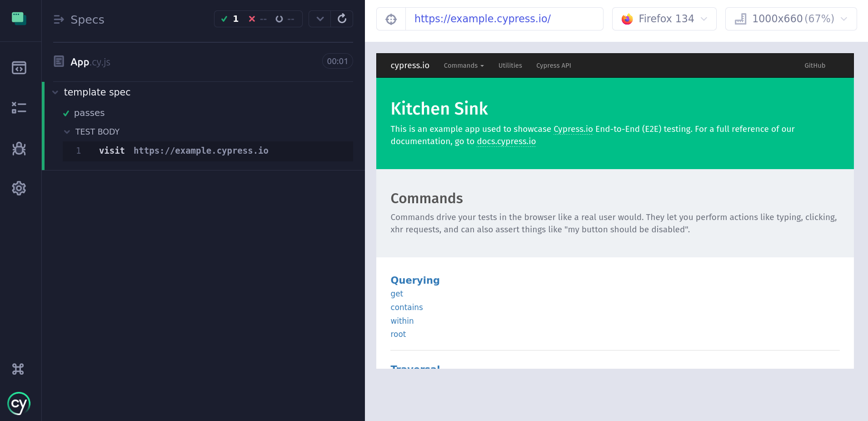This screenshot has height=421, width=868.
Task: Click the "within" link under Querying
Action: [x=402, y=321]
